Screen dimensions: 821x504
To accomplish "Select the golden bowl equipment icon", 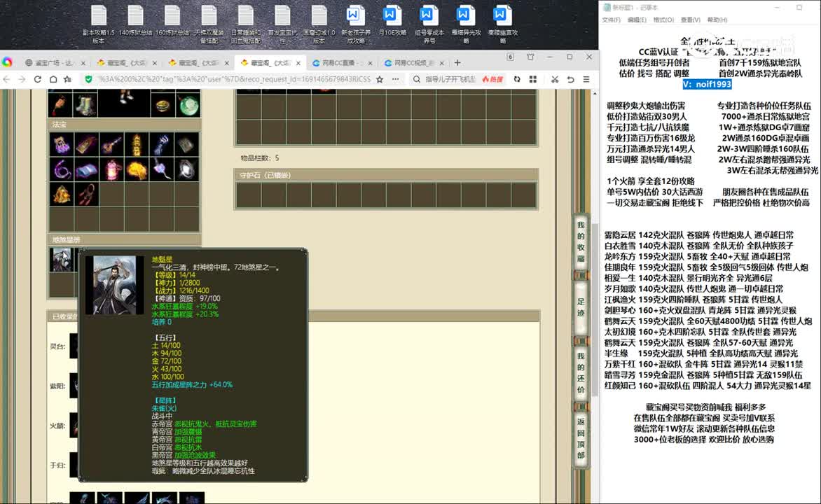I will point(163,104).
